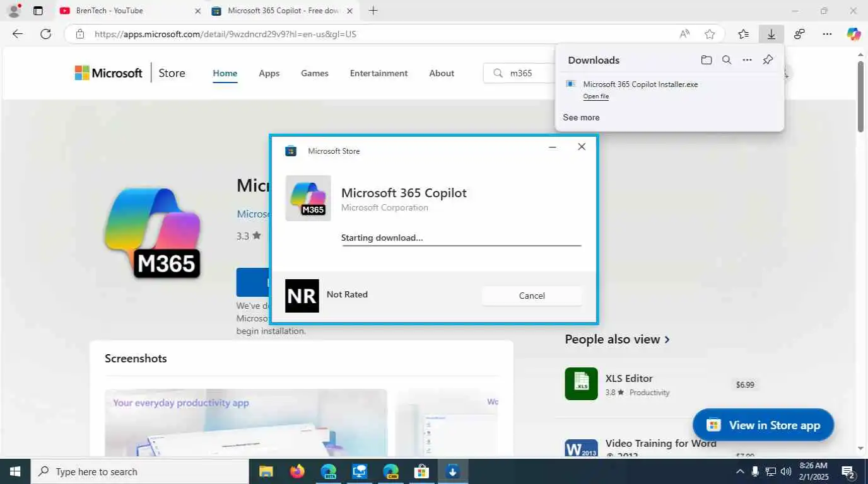Minimize the Microsoft Store dialog
The width and height of the screenshot is (868, 484).
coord(553,147)
